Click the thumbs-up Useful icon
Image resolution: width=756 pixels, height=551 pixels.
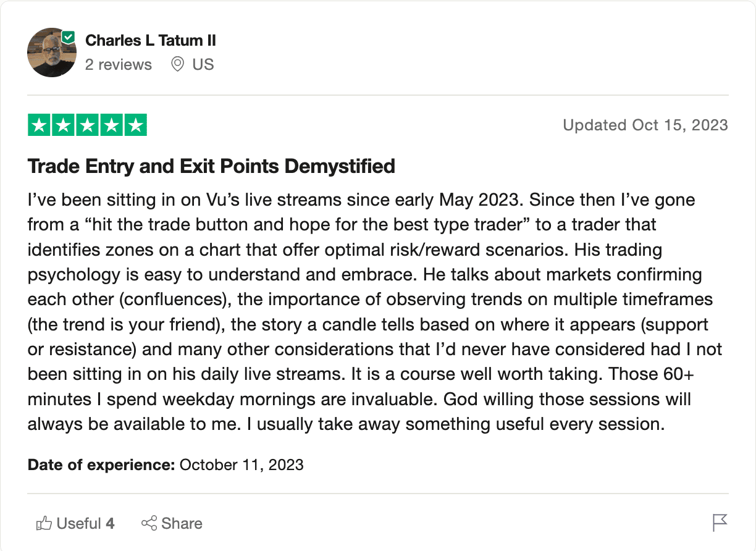click(x=44, y=524)
